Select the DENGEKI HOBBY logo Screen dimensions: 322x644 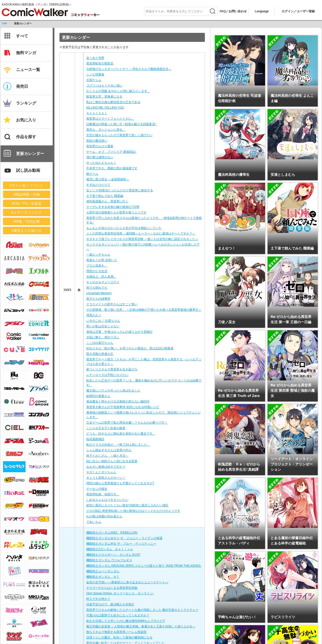[x=39, y=506]
